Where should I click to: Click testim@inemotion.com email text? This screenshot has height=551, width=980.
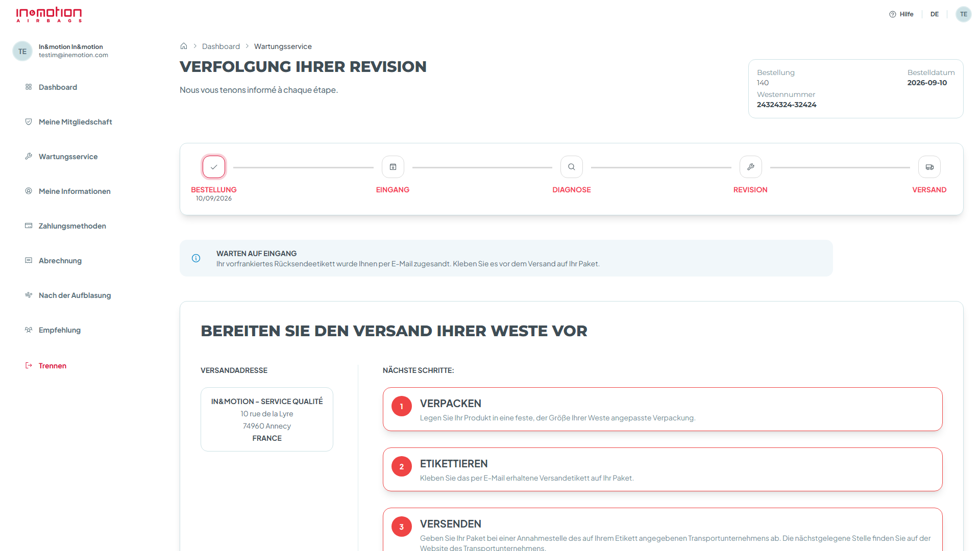click(x=73, y=55)
